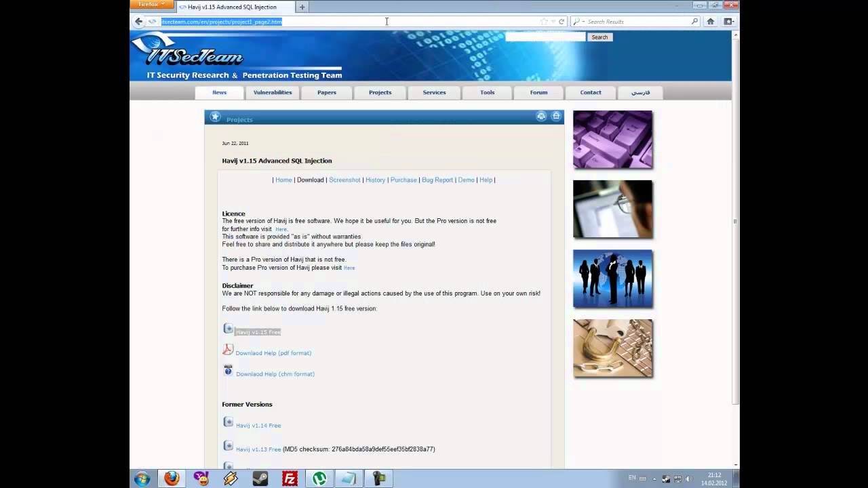
Task: Open the Bug Report link
Action: tap(437, 180)
